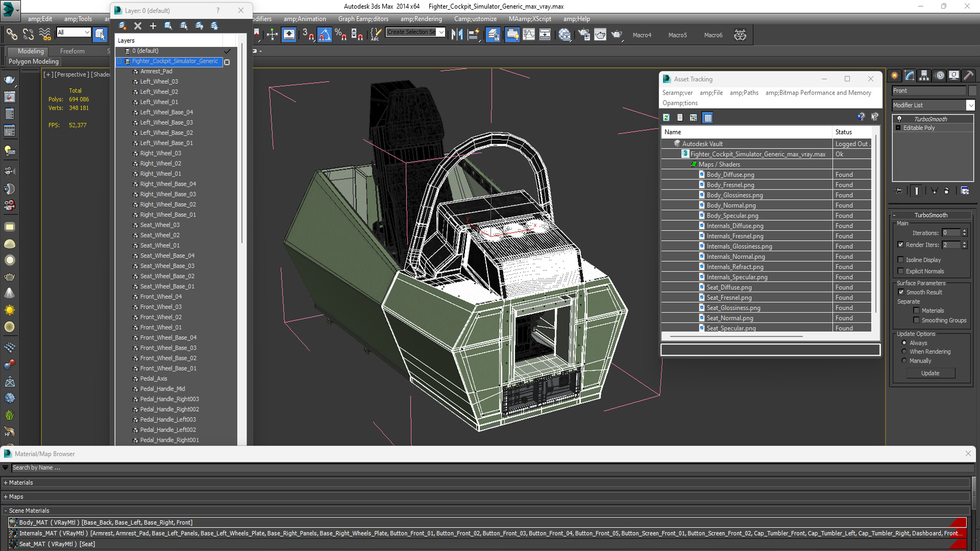Click Configure Modifier Sets icon
Screen dimensions: 980x551
(965, 190)
